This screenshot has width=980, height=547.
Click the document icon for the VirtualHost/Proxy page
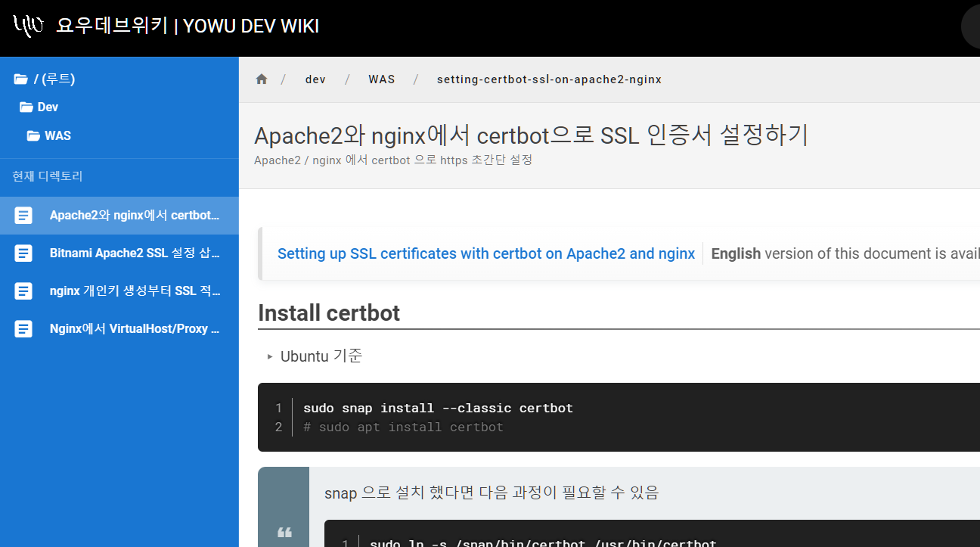[23, 329]
